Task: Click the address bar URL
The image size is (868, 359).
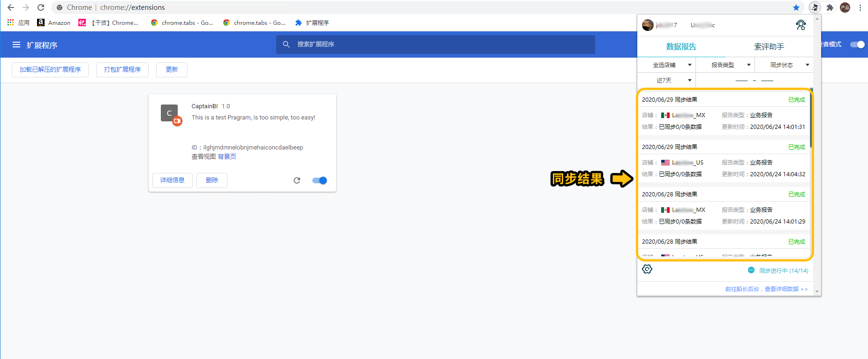Action: click(x=132, y=7)
